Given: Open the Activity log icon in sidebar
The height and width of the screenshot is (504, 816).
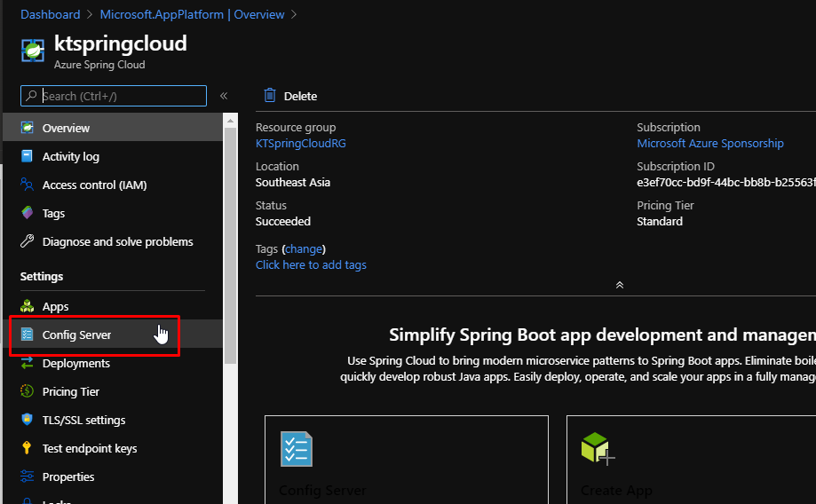Looking at the screenshot, I should coord(28,157).
